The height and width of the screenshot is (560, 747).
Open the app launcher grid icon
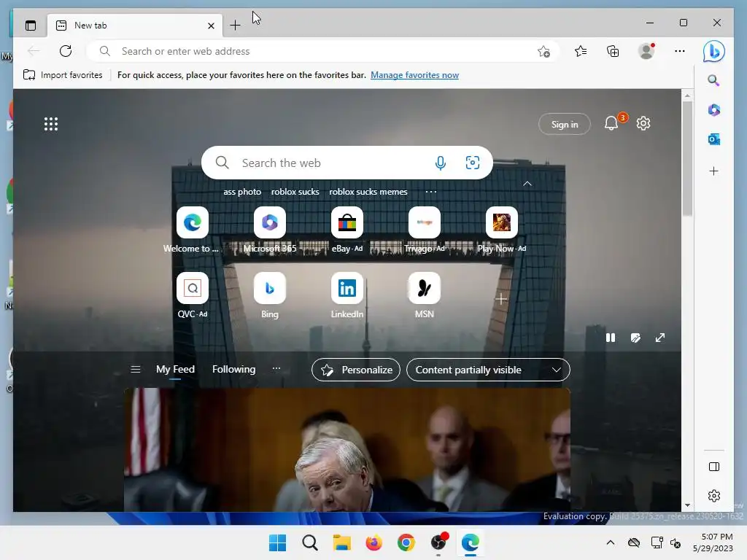(x=51, y=124)
